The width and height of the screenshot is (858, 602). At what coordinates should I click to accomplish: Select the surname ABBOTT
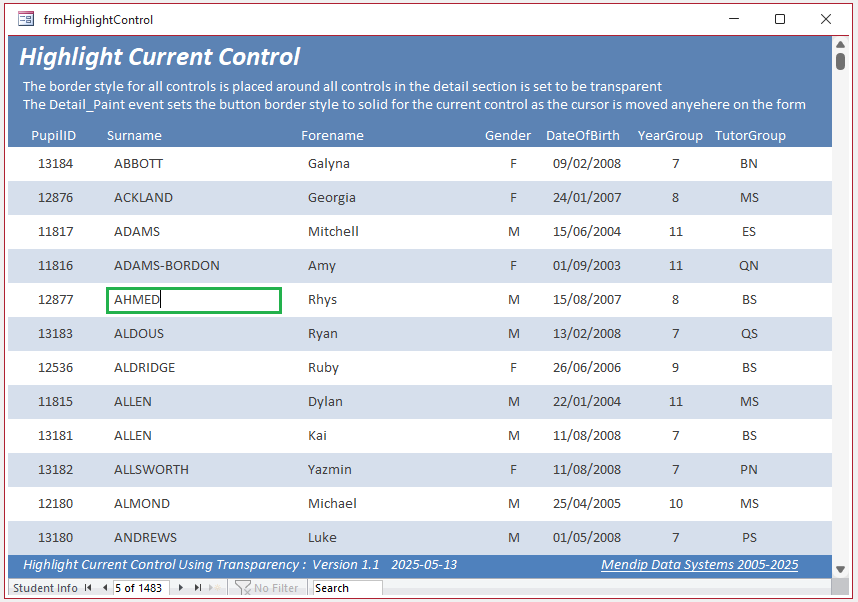point(138,164)
